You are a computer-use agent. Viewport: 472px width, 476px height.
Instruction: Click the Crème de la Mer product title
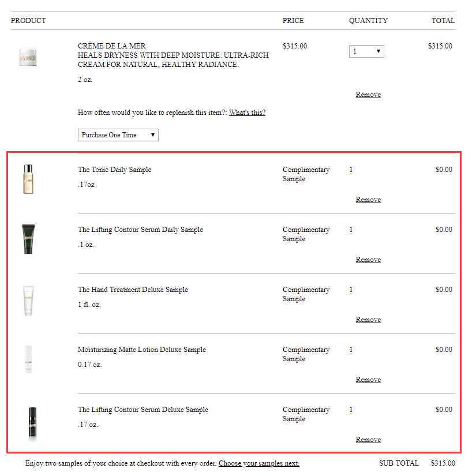(112, 46)
